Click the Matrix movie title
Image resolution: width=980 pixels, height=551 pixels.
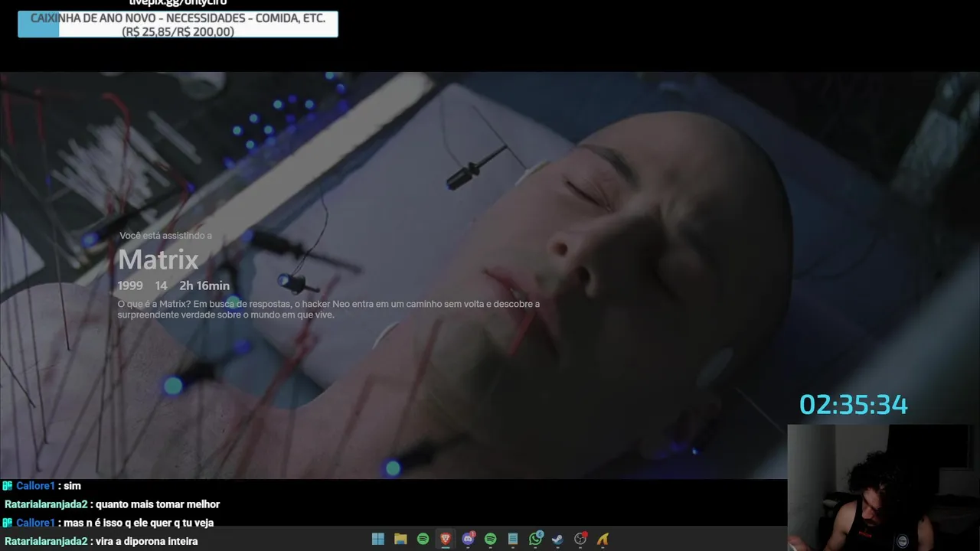(x=158, y=260)
